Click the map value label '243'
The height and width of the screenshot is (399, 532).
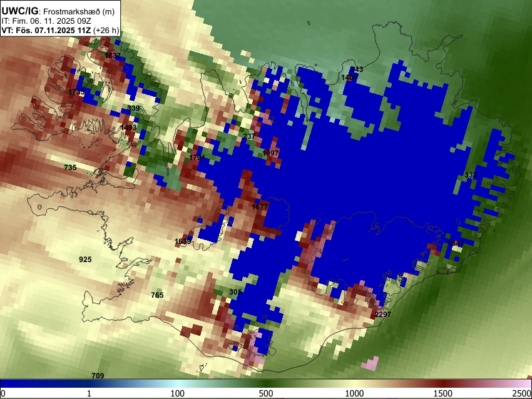(357, 69)
